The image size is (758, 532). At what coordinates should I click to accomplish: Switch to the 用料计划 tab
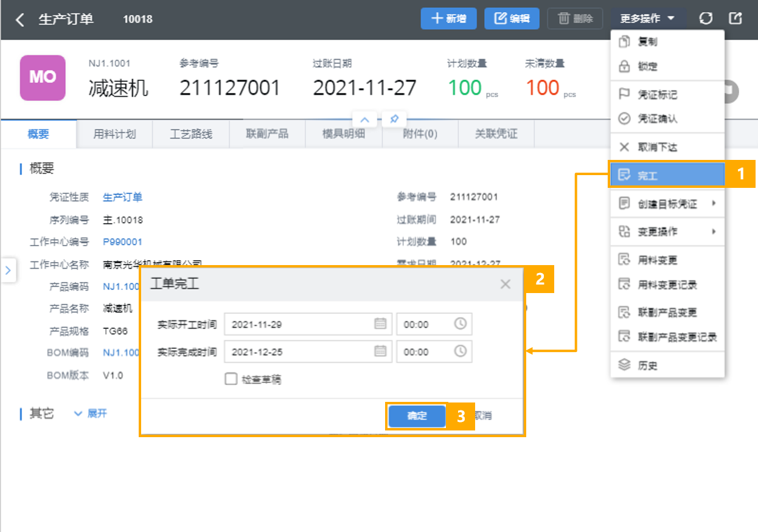tap(114, 134)
